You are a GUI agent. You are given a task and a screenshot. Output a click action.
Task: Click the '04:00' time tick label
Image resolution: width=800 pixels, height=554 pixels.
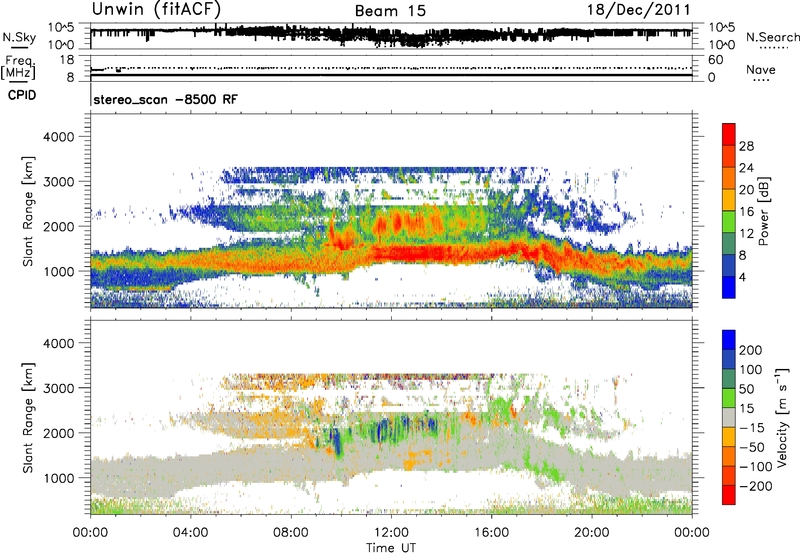pos(190,533)
